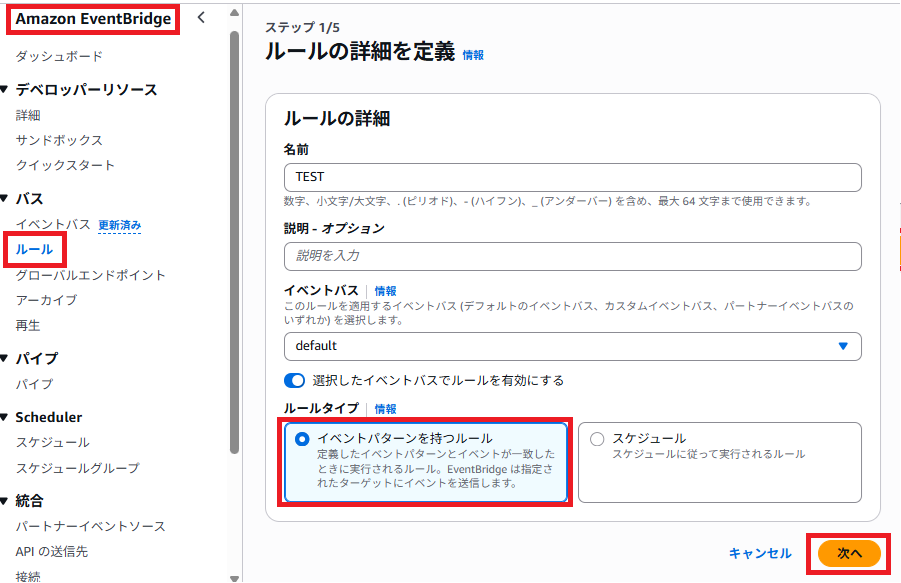Click the orange 次へ button

point(849,554)
